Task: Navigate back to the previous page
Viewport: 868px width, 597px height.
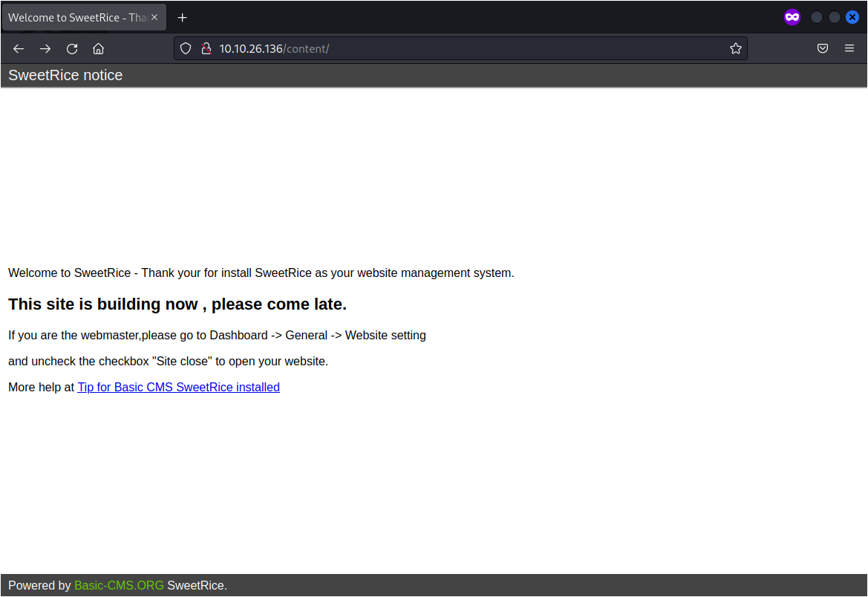Action: [x=18, y=48]
